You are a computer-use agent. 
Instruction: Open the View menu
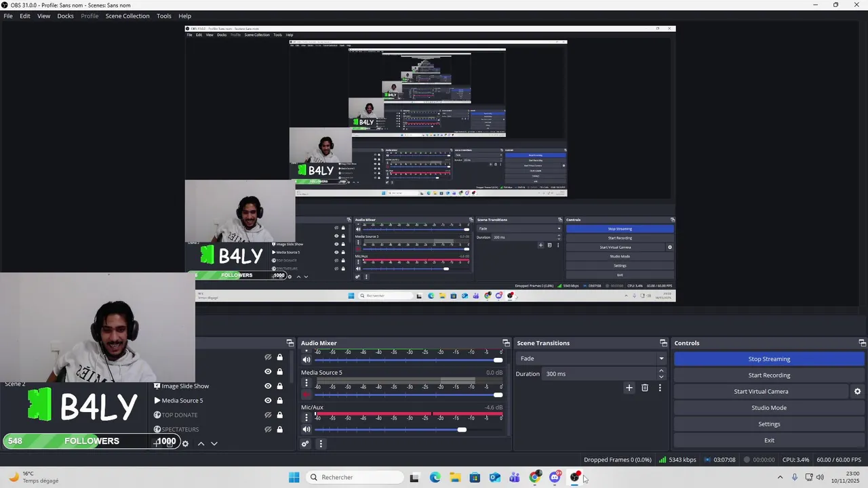coord(43,16)
